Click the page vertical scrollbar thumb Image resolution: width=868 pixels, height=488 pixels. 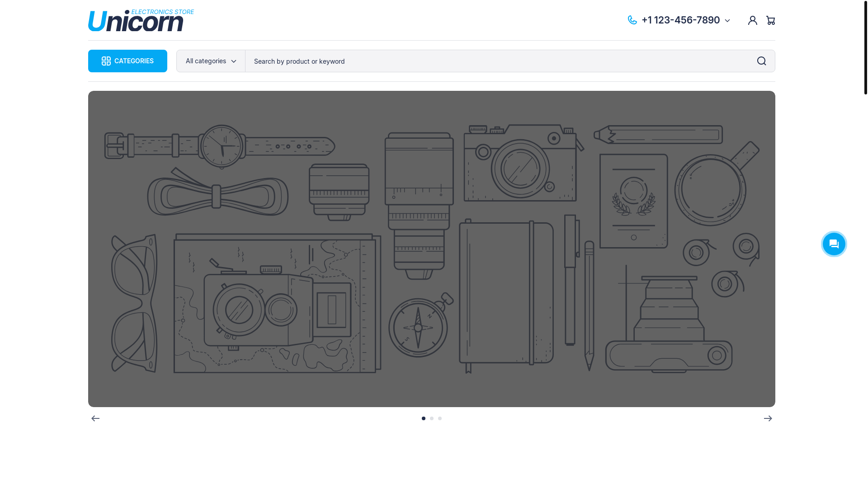pyautogui.click(x=865, y=47)
